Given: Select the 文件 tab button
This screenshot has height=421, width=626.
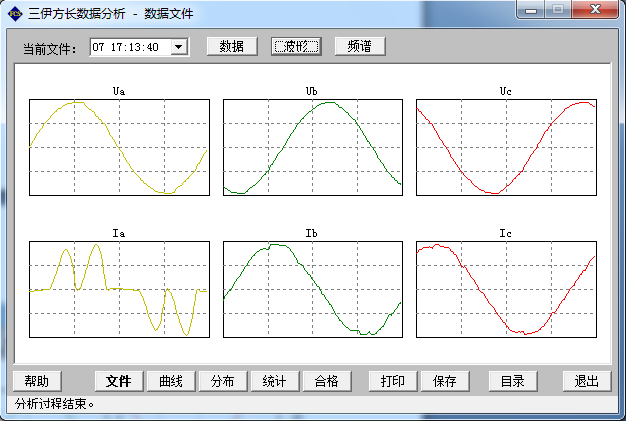Looking at the screenshot, I should (119, 381).
